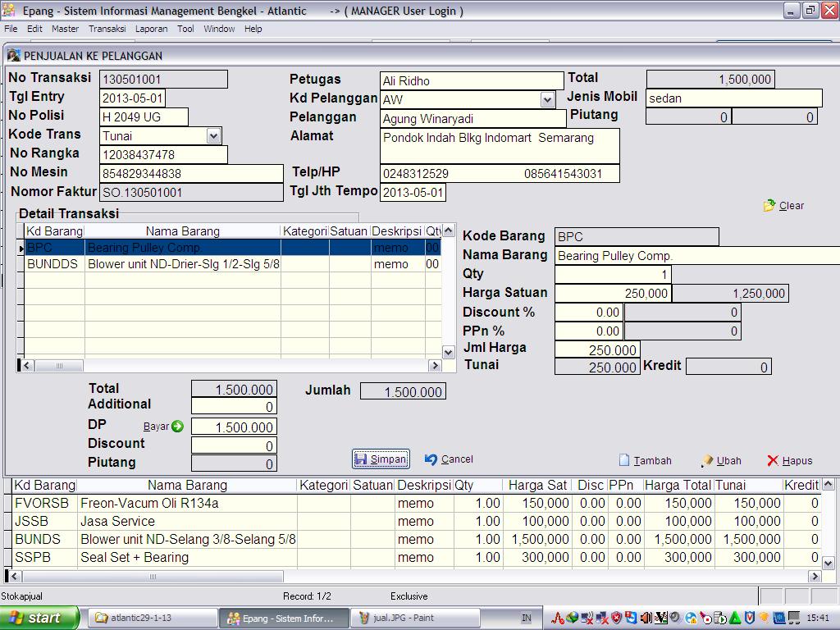Image resolution: width=840 pixels, height=630 pixels.
Task: Click the Tambah new document icon
Action: point(624,461)
